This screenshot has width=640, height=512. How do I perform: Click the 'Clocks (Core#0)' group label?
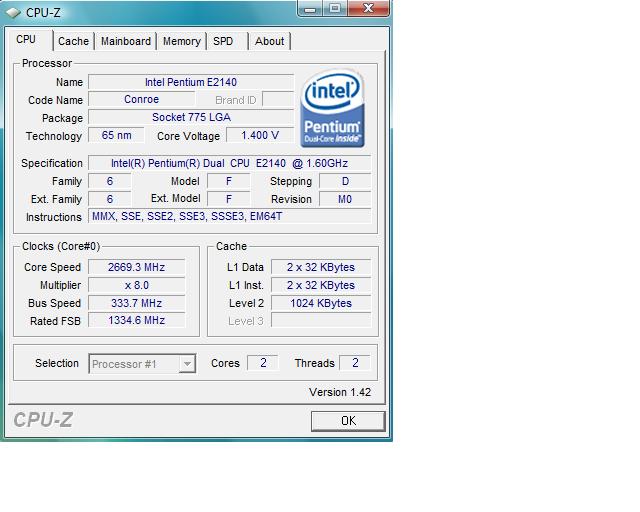tap(61, 246)
